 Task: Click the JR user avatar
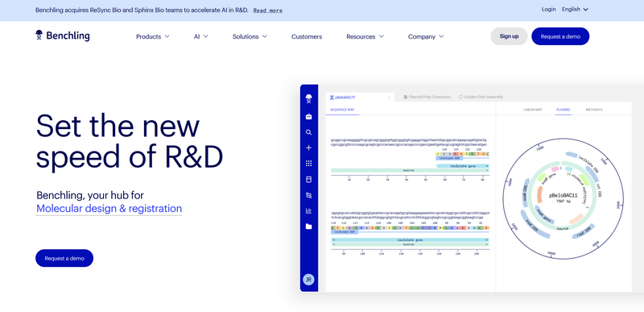pos(308,280)
